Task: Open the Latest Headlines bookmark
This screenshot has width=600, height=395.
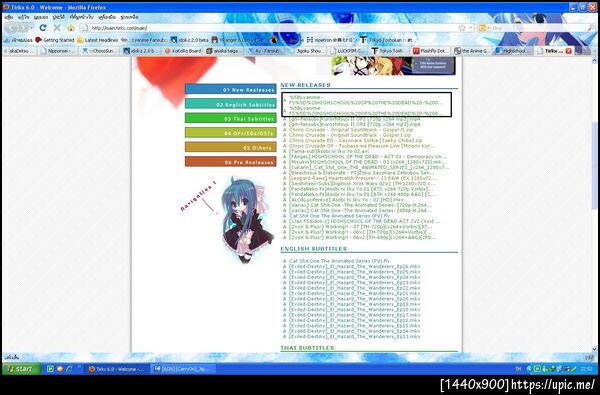Action: [98, 40]
